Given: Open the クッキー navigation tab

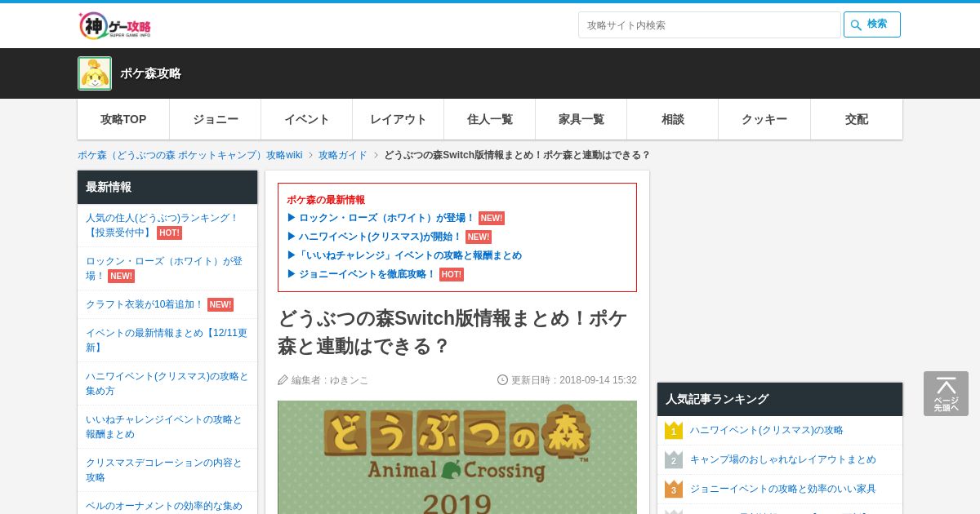Looking at the screenshot, I should 764,119.
